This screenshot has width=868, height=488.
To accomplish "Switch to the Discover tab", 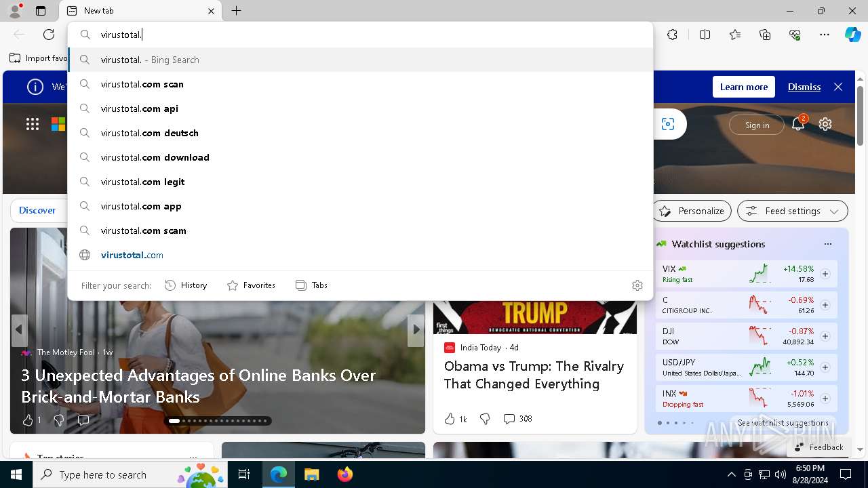I will tap(37, 210).
